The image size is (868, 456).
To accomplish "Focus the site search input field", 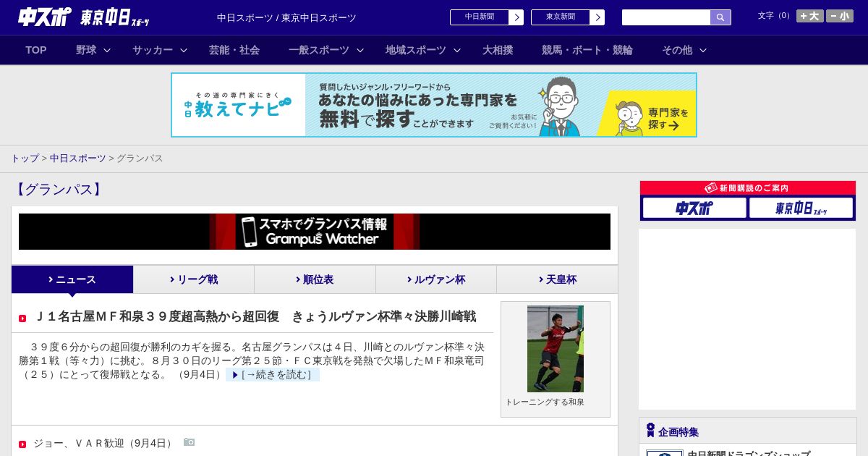I will point(666,17).
